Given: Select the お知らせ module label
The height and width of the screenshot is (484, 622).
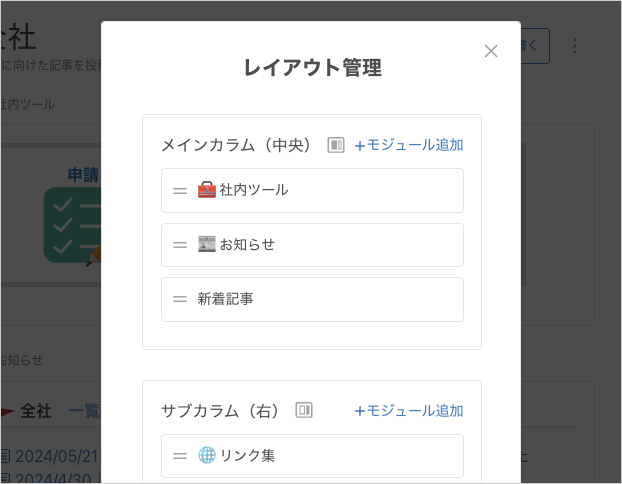Looking at the screenshot, I should [x=247, y=245].
